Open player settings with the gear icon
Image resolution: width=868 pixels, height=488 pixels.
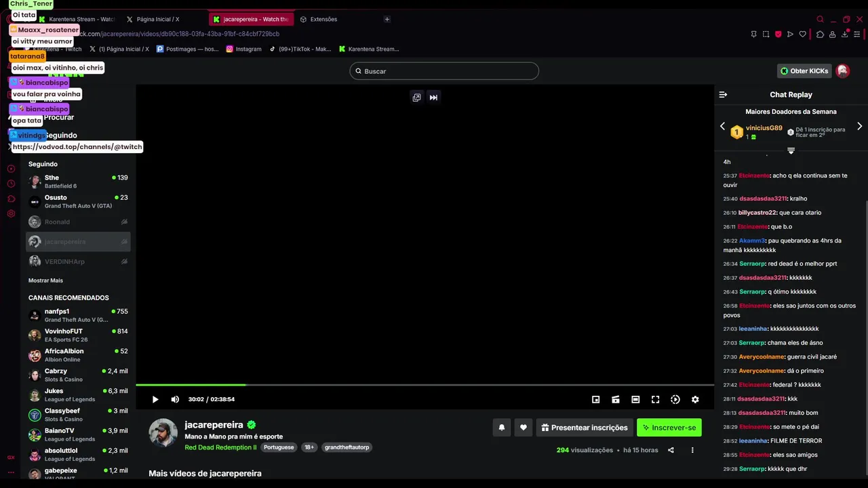point(695,400)
